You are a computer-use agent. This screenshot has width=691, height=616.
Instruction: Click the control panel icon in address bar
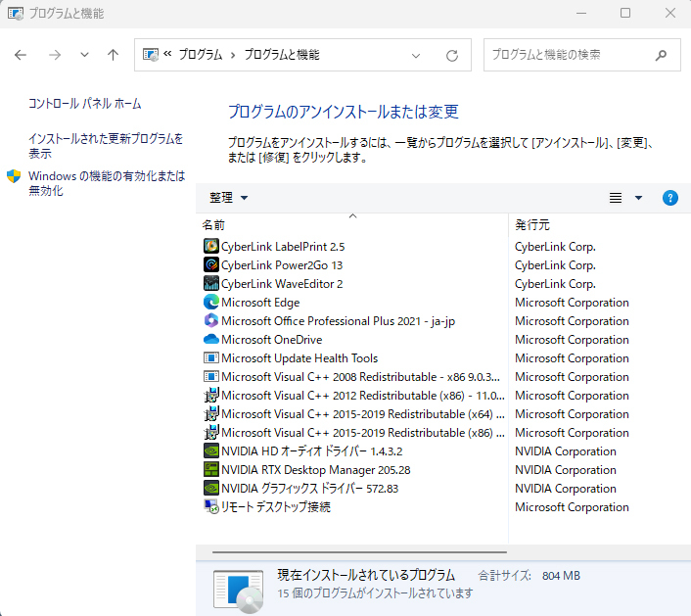coord(151,55)
